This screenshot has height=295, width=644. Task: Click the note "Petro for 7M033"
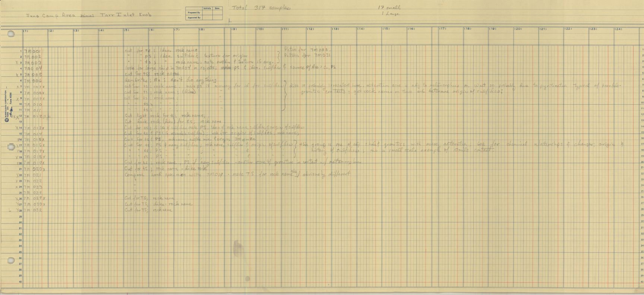(x=307, y=50)
